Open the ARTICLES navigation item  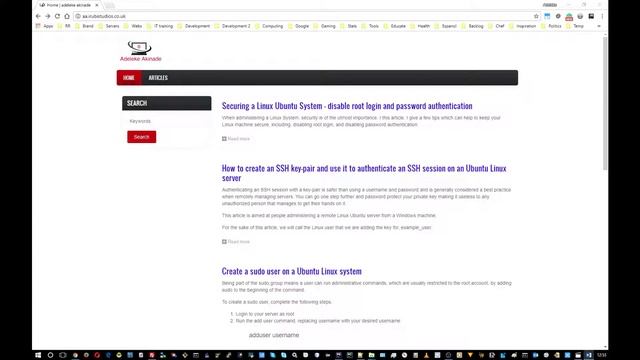[158, 78]
